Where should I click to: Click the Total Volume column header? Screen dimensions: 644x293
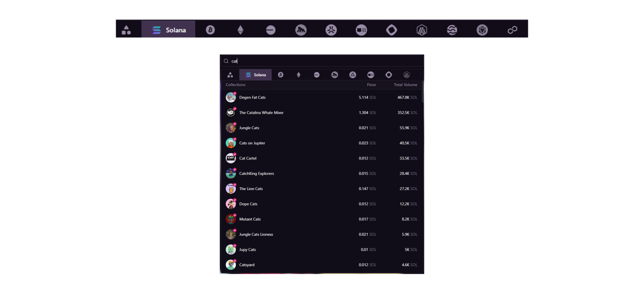coord(405,85)
